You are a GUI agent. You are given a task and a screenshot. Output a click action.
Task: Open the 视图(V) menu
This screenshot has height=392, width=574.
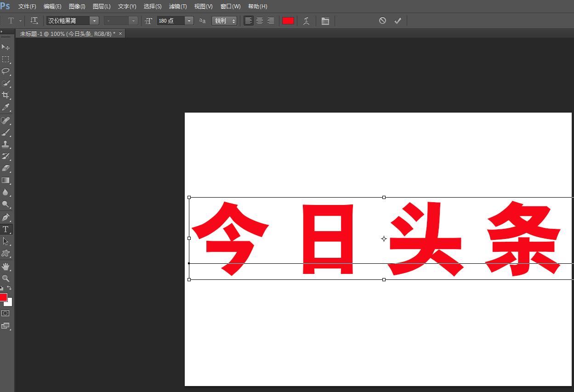click(x=203, y=6)
